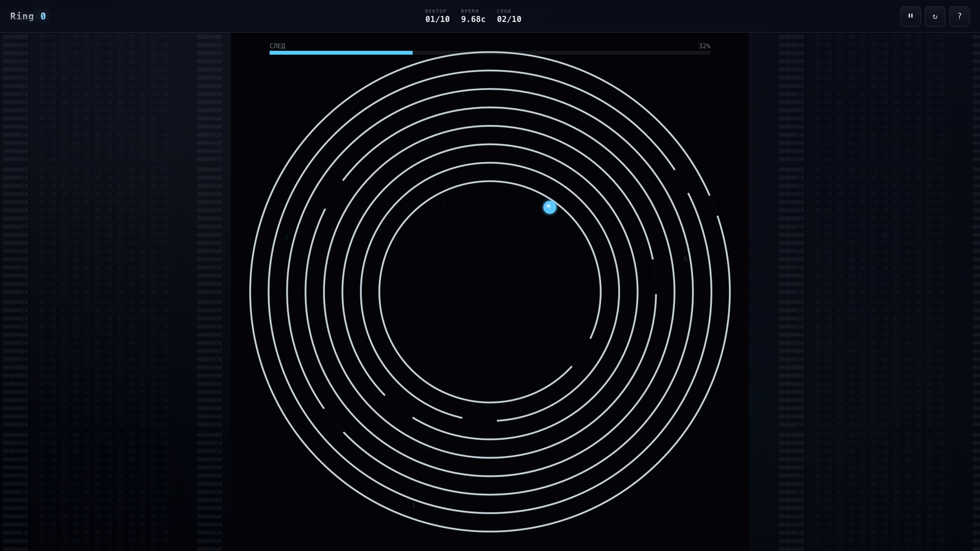This screenshot has height=551, width=980.
Task: Click the glowing blue ball in the maze
Action: coord(550,207)
